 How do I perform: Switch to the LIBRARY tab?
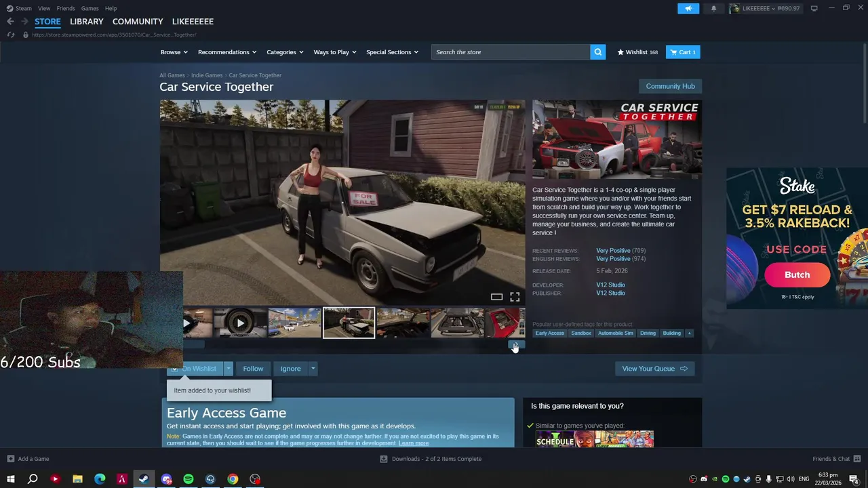[x=87, y=22]
